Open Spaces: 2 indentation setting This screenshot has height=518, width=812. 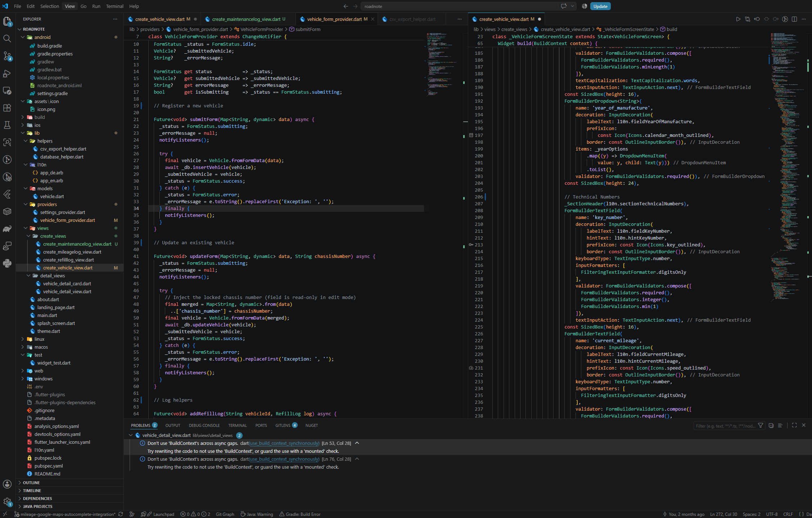point(752,514)
